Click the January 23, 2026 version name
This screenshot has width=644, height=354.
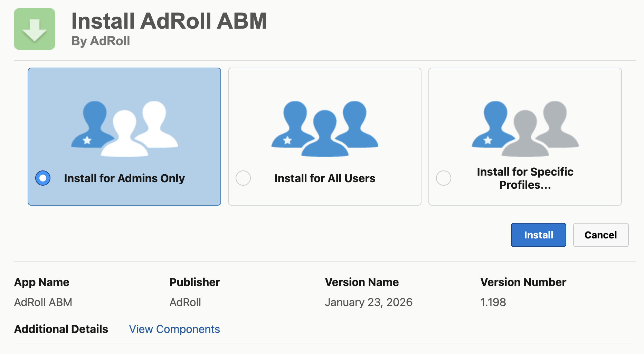coord(369,302)
